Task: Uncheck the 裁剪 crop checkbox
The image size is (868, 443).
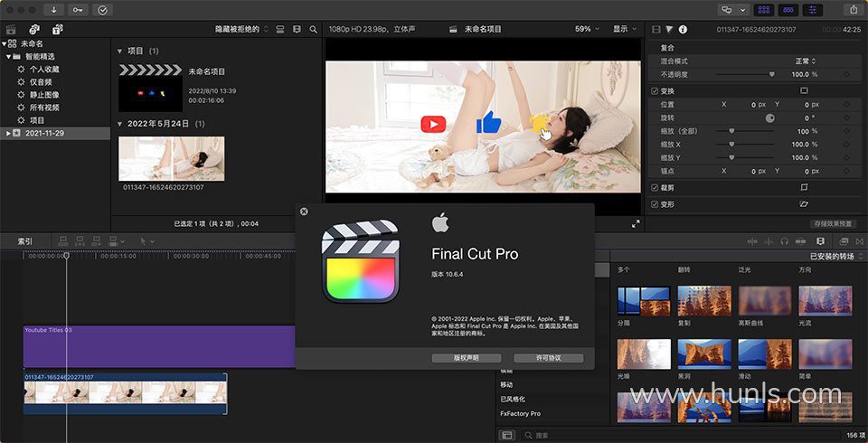Action: pos(656,187)
